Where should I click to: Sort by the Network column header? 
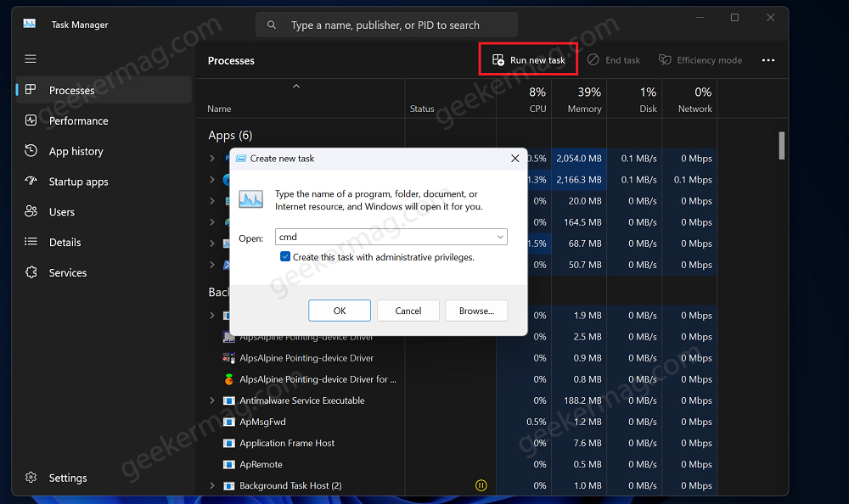(x=689, y=98)
